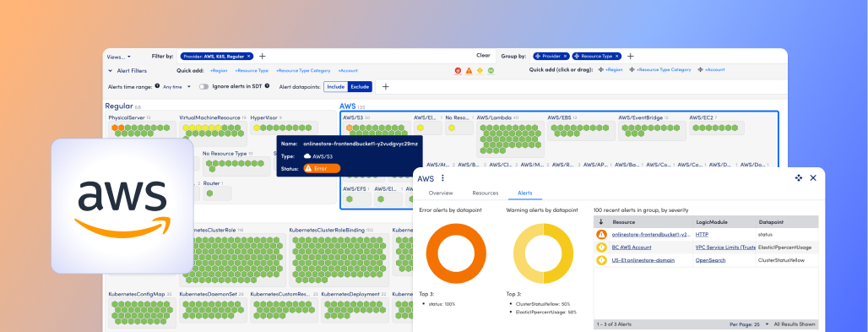Viewport: 868px width, 332px height.
Task: Remove the Provider group-by chip
Action: pos(565,56)
